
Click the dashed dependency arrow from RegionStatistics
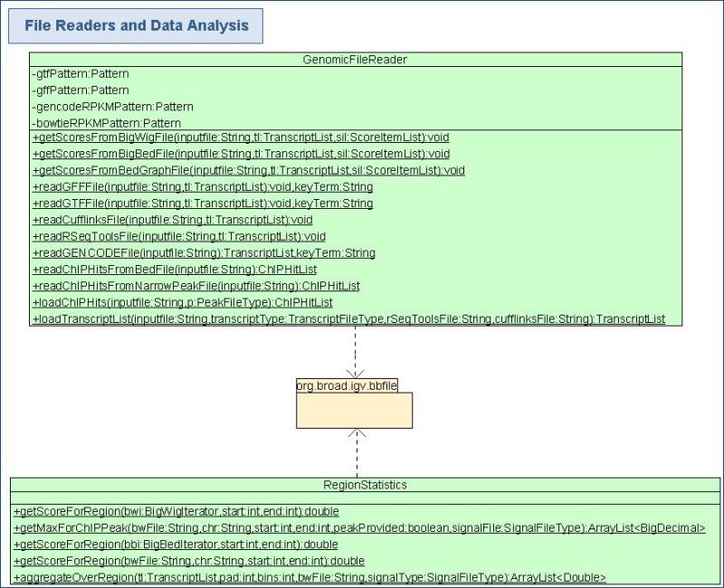[357, 453]
